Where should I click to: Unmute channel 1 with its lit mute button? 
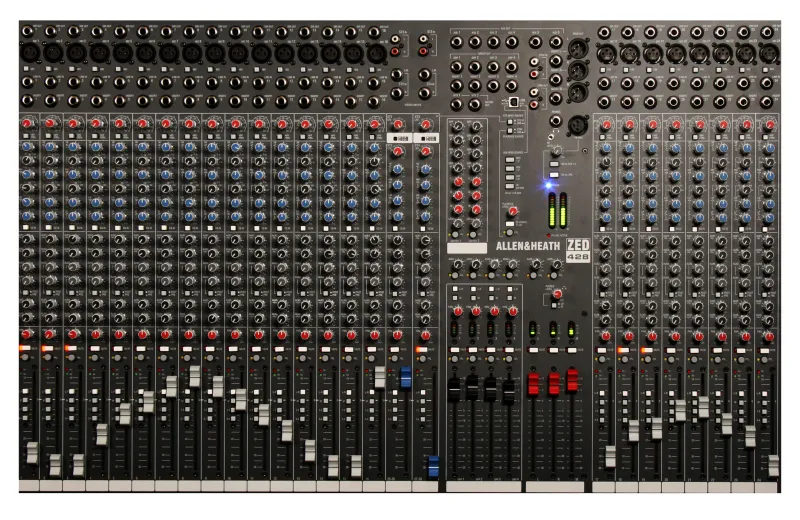point(24,348)
